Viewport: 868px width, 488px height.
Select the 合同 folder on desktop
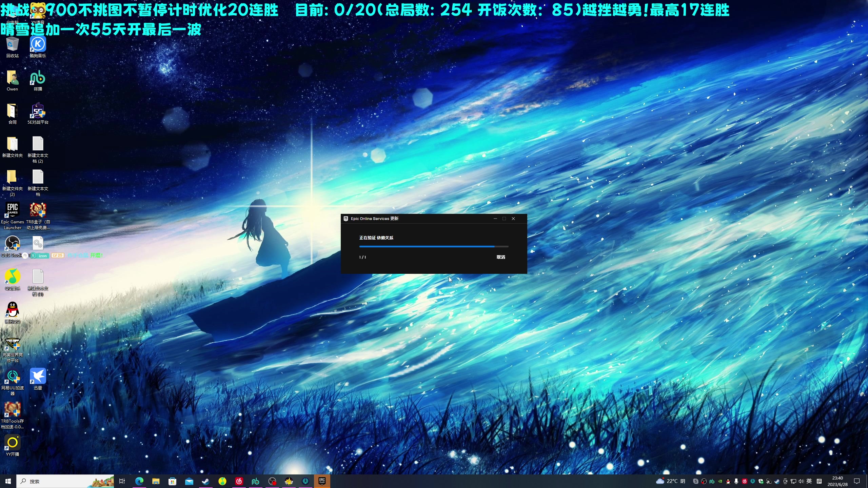pos(12,114)
